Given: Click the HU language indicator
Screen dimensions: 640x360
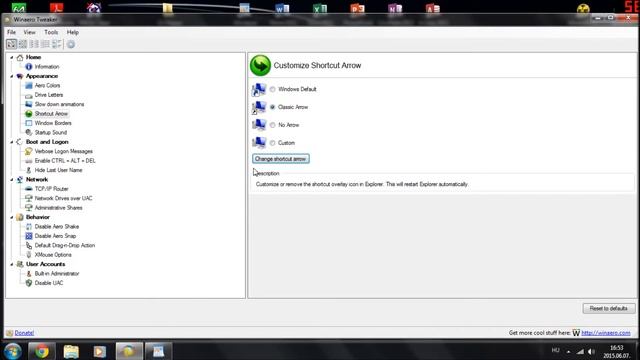Looking at the screenshot, I should coord(556,350).
